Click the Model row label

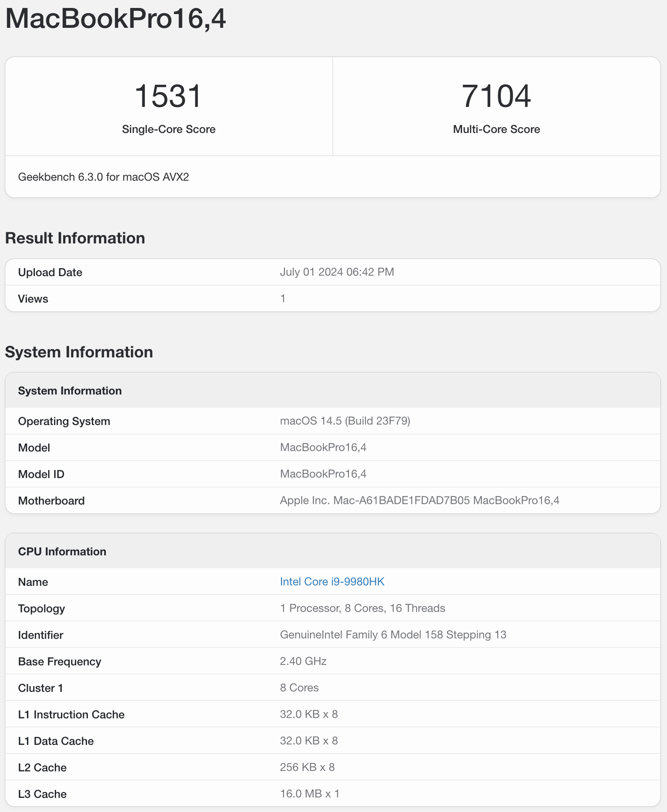[x=34, y=448]
